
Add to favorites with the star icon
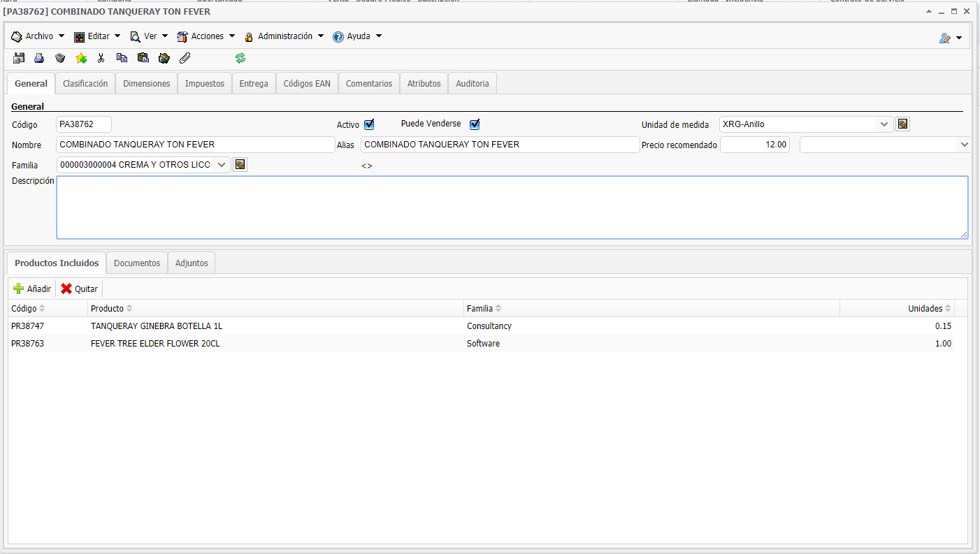coord(81,58)
